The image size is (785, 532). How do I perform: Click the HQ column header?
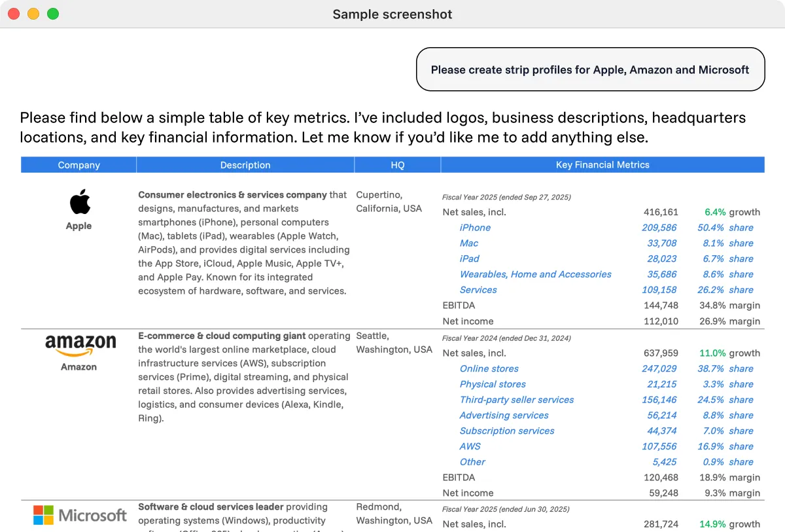(x=398, y=165)
